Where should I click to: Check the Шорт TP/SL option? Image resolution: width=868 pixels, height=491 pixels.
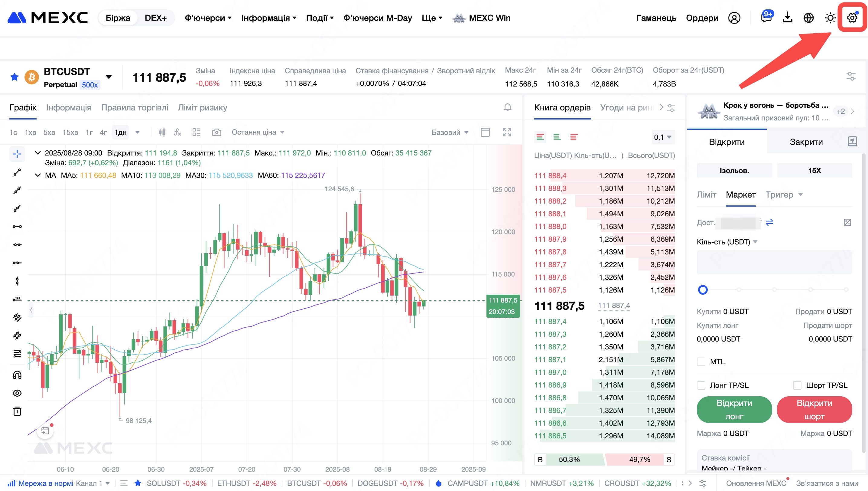tap(797, 385)
